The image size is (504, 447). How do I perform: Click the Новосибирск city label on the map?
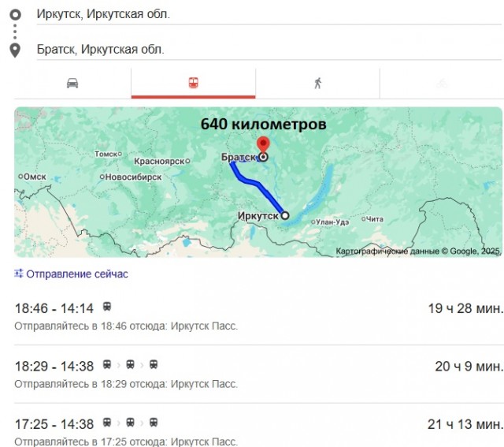[x=133, y=177]
